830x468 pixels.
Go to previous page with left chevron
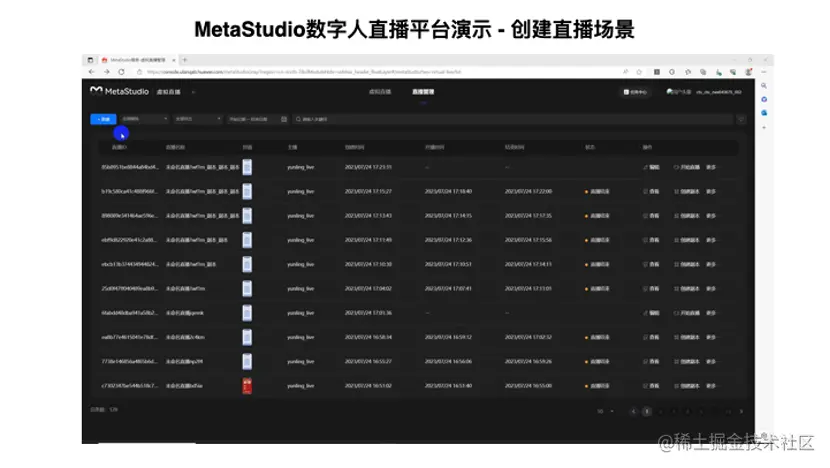633,411
